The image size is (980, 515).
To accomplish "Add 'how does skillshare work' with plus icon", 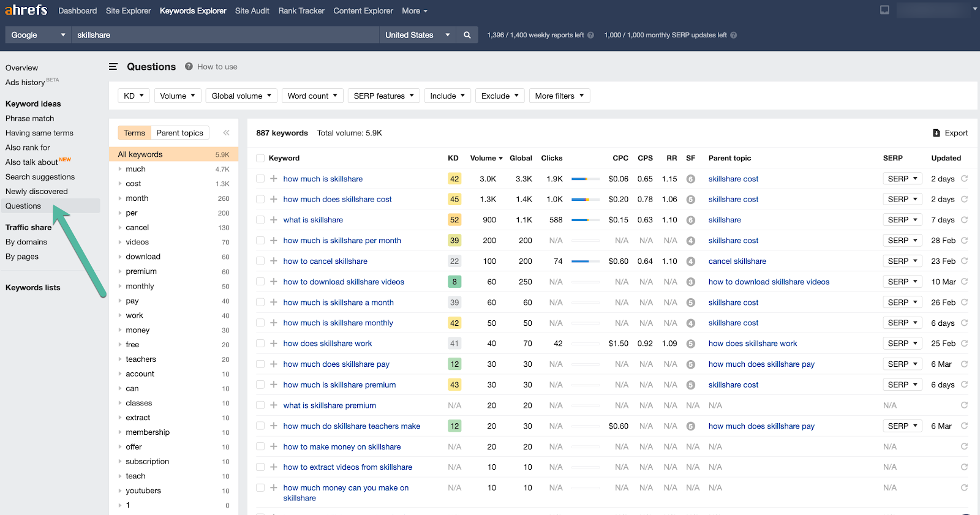I will [x=274, y=344].
